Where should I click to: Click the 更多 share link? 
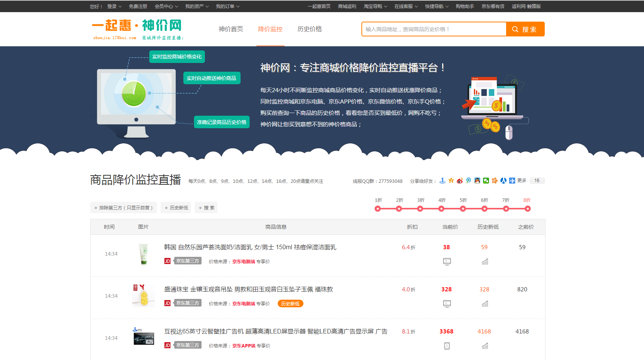[522, 181]
